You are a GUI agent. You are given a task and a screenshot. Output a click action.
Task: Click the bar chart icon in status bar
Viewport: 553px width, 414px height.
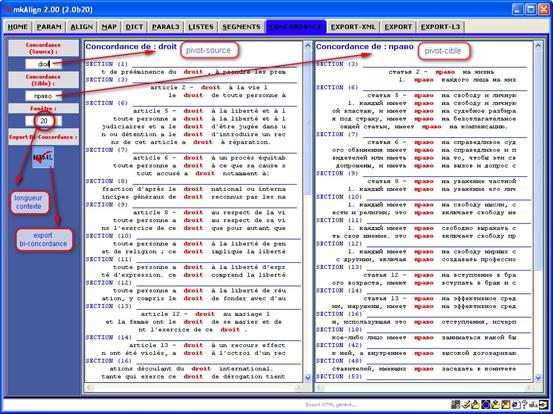(533, 405)
